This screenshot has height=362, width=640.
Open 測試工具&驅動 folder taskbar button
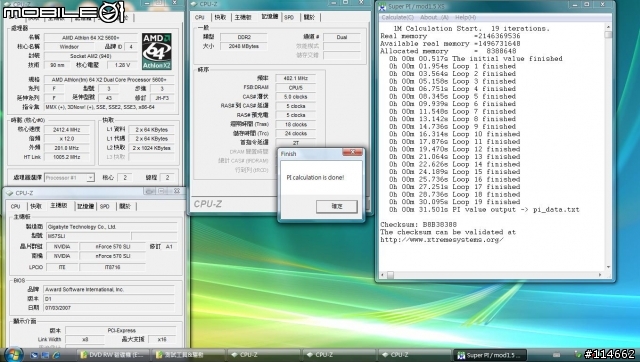pyautogui.click(x=188, y=355)
